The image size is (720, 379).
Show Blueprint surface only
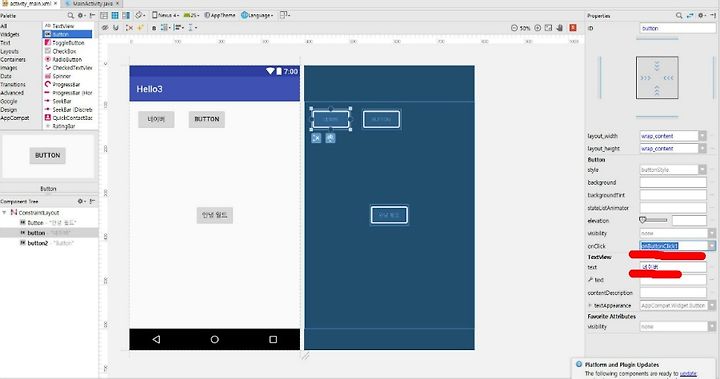(115, 15)
